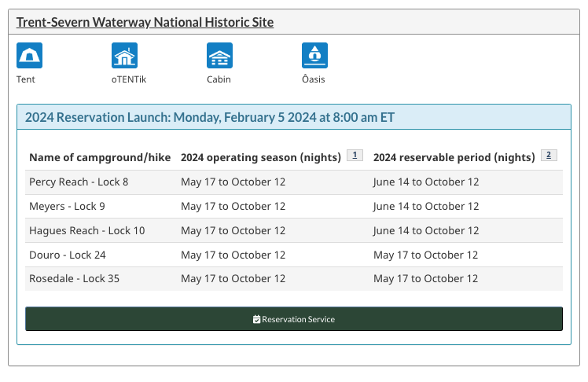
Task: Click the '2024 operating season (nights)' header
Action: coord(261,157)
